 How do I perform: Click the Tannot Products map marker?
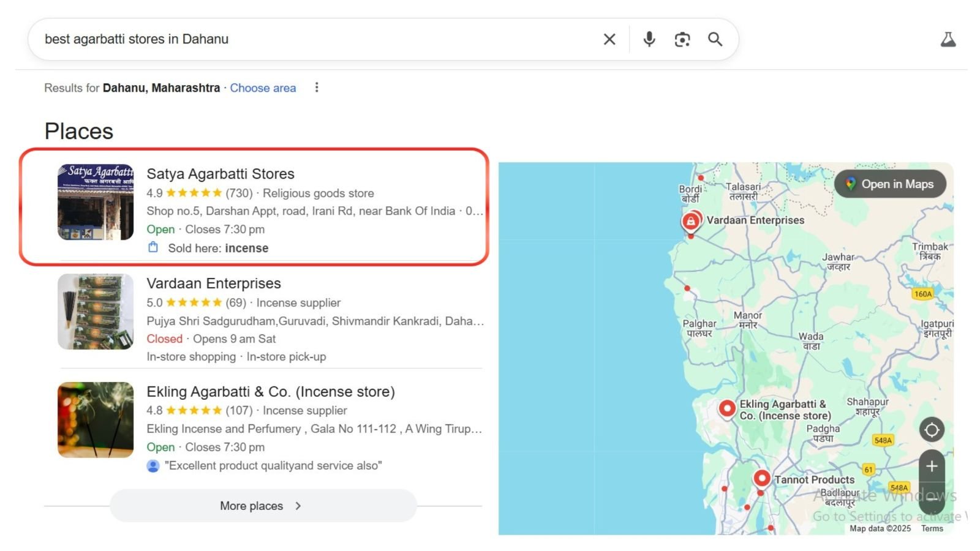[761, 478]
